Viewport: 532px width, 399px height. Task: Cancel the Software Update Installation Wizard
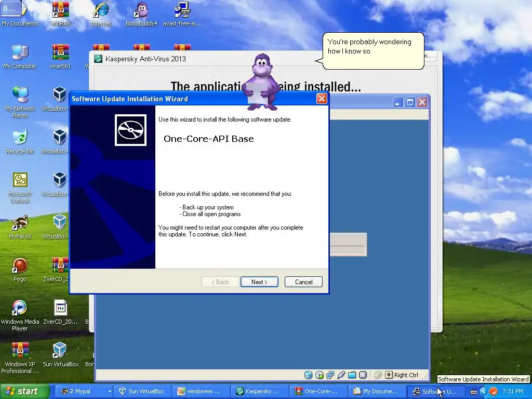point(303,282)
